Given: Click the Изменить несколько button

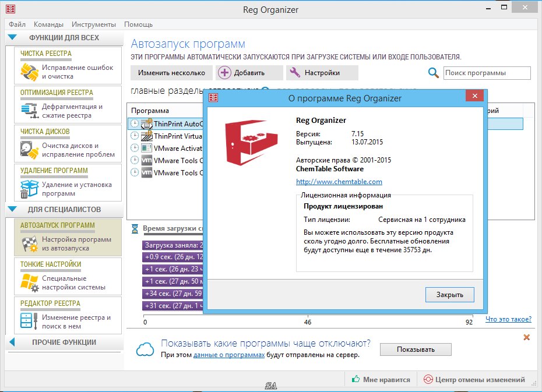Looking at the screenshot, I should click(x=171, y=73).
